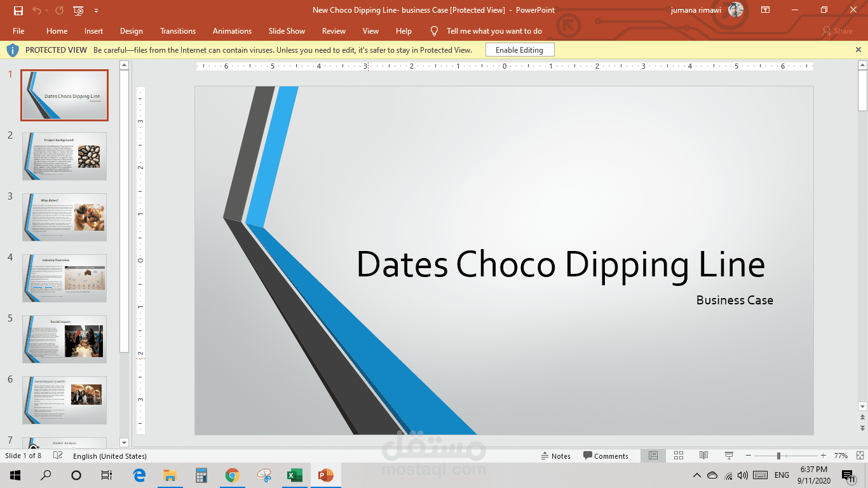
Task: Click the thumbnail pane scroll up arrow
Action: pos(125,65)
